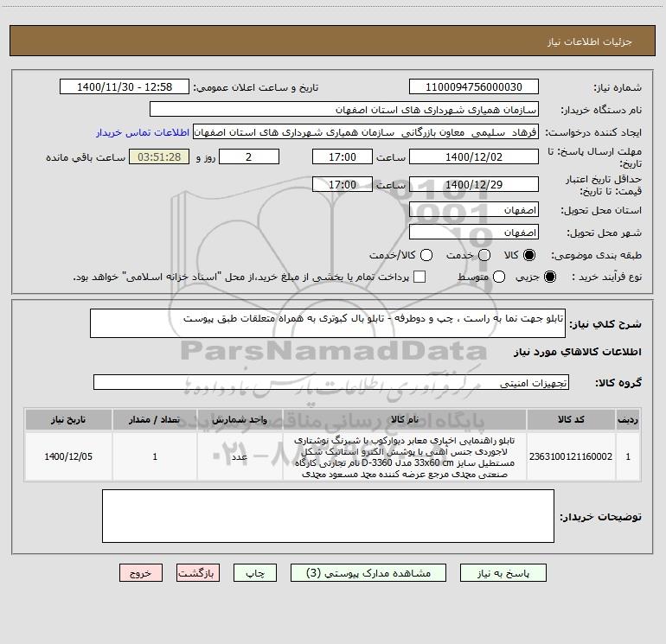
Task: Open مشاهده مدارک پیوستی (3) button
Action: (x=368, y=573)
